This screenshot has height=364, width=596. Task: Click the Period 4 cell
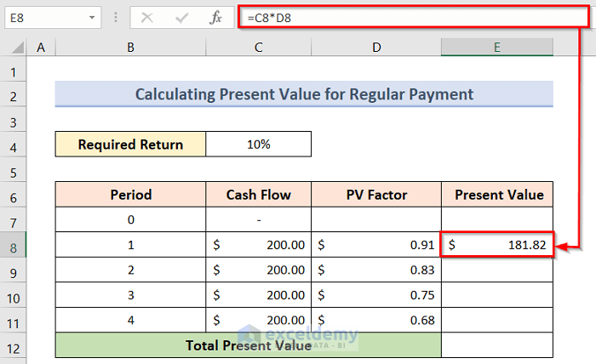130,321
